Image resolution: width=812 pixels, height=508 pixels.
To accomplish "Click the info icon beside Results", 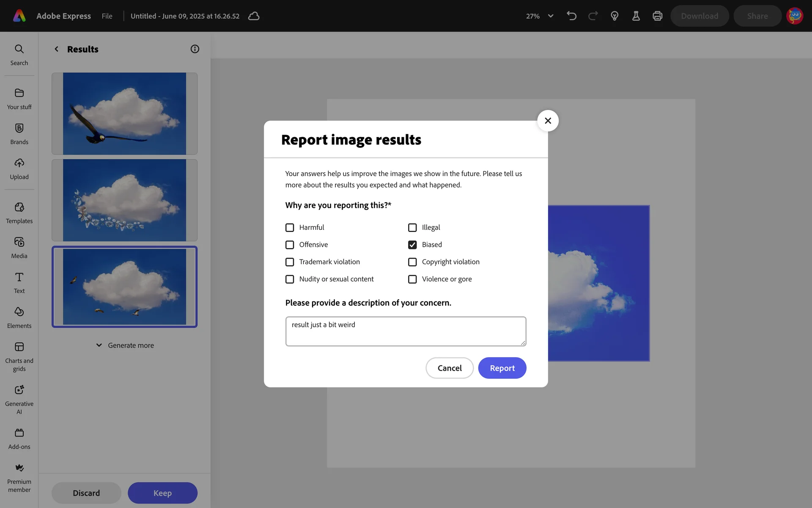I will (x=195, y=49).
